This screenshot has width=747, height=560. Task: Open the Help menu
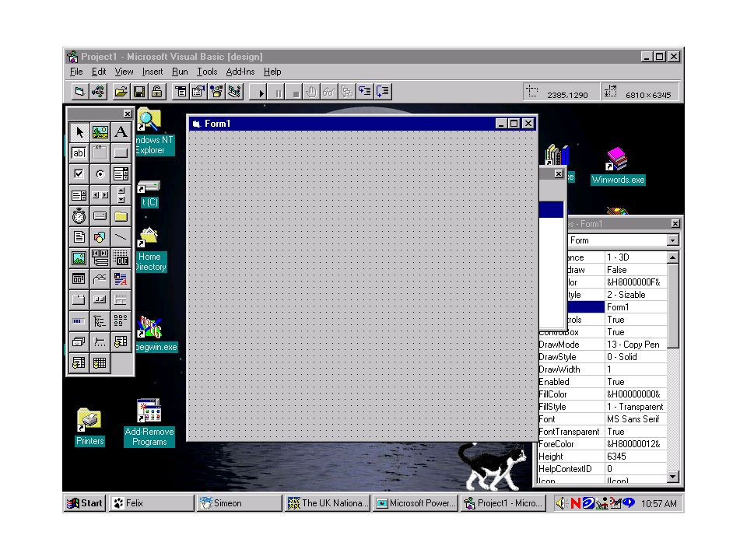pos(272,72)
